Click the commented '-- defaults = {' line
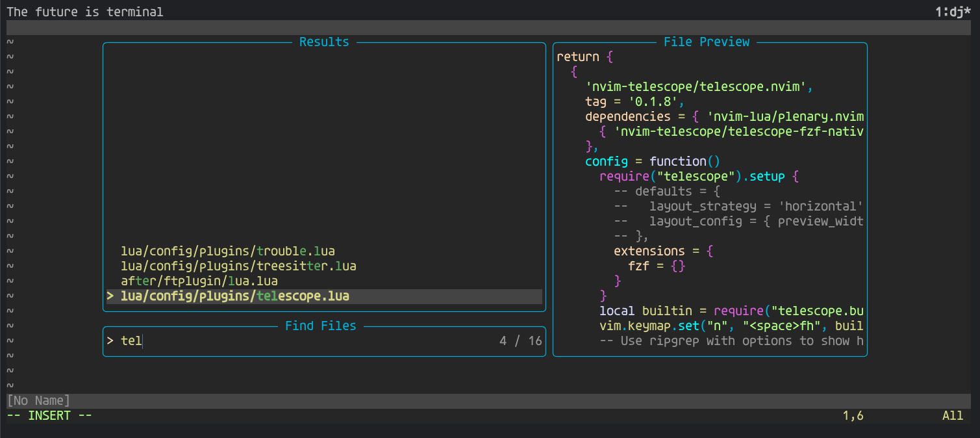 pos(667,191)
